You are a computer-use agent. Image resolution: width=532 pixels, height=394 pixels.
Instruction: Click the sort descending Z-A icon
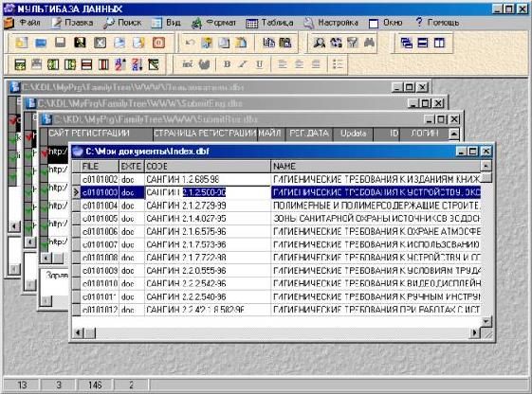click(138, 64)
